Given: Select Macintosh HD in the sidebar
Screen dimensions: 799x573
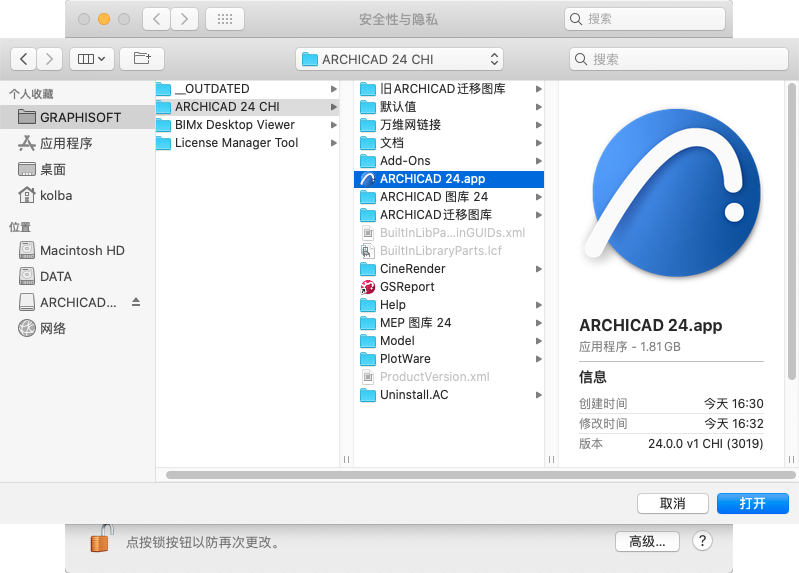Looking at the screenshot, I should point(77,250).
